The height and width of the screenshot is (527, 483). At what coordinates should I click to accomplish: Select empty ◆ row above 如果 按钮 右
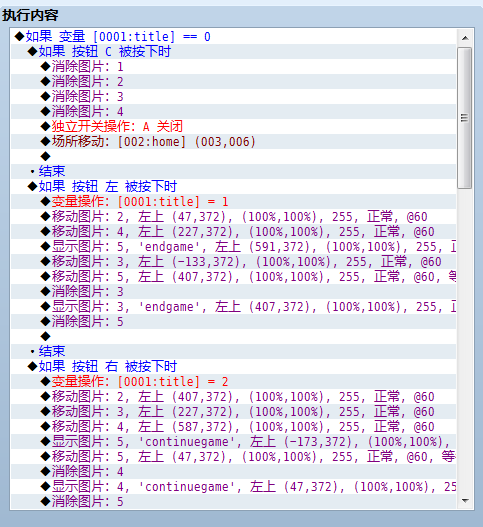pos(233,336)
